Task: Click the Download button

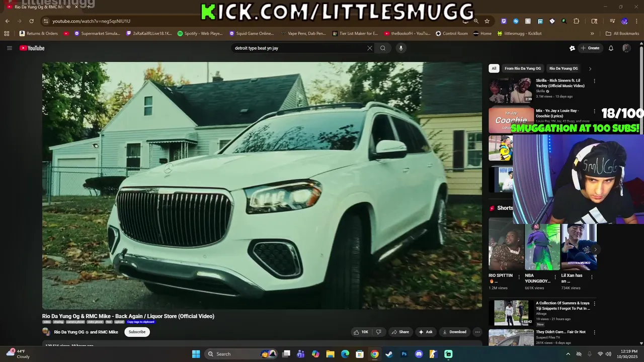Action: 454,332
